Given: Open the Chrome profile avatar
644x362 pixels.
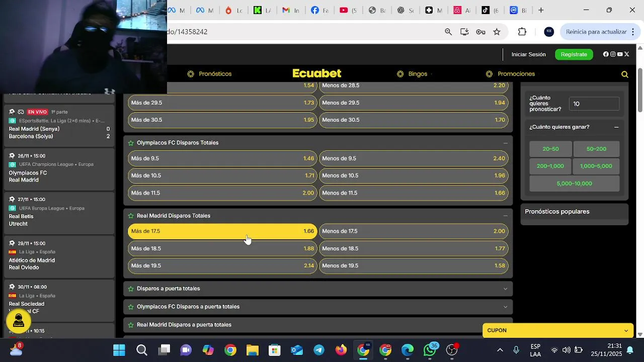Looking at the screenshot, I should point(549,32).
